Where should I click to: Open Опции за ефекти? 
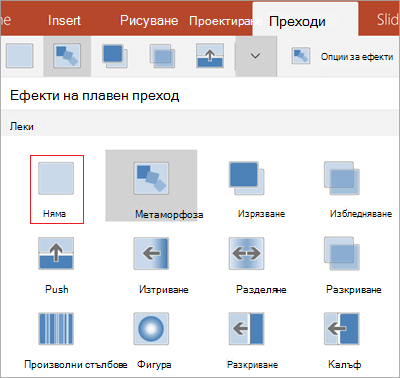tap(343, 56)
